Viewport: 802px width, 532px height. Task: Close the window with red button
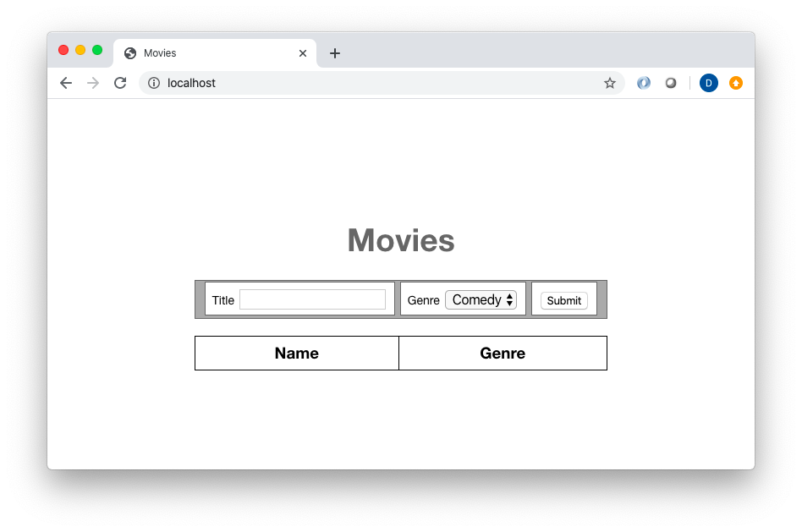pos(63,50)
